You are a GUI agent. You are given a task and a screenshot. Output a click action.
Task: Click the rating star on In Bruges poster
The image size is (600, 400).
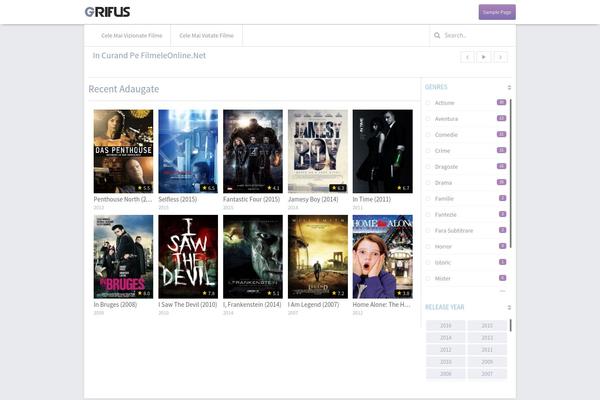(140, 293)
